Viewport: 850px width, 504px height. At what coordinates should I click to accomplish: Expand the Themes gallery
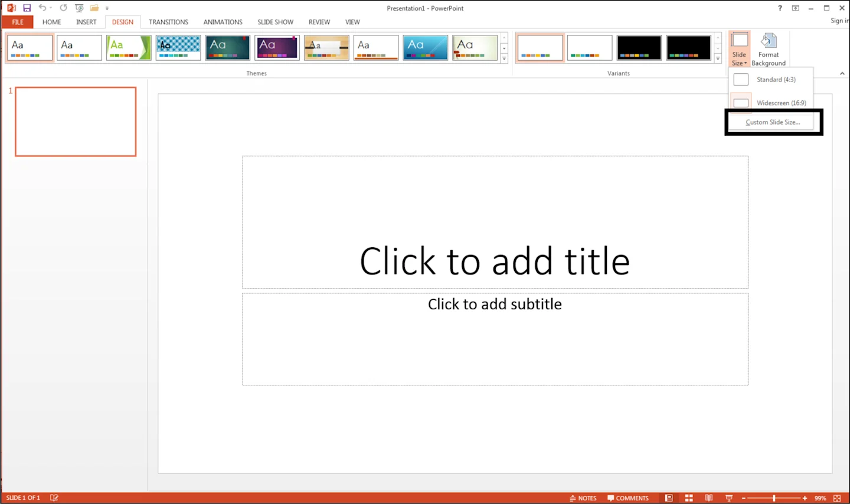pyautogui.click(x=505, y=57)
